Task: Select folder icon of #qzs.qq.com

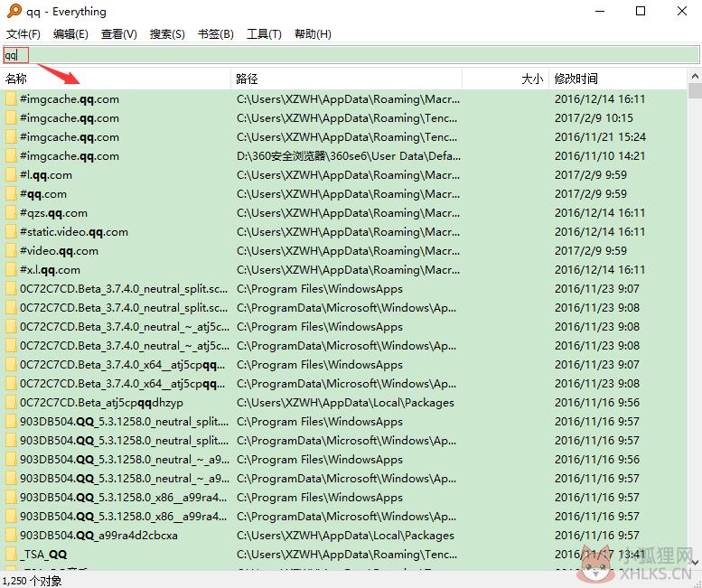Action: [x=11, y=213]
